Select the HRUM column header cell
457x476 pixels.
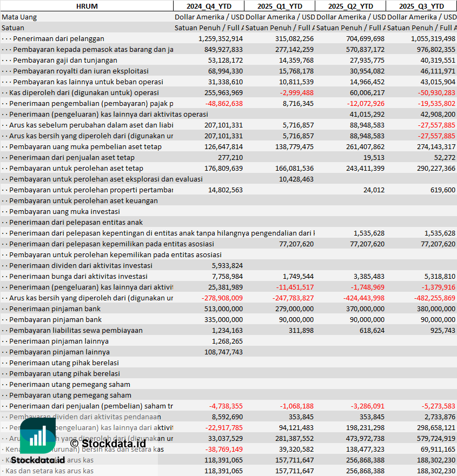(87, 6)
